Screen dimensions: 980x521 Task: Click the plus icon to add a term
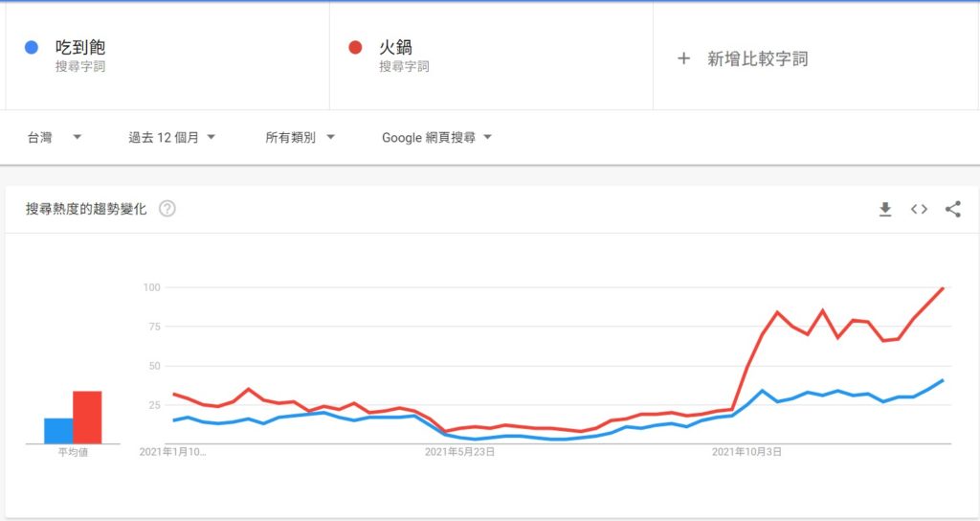coord(683,58)
